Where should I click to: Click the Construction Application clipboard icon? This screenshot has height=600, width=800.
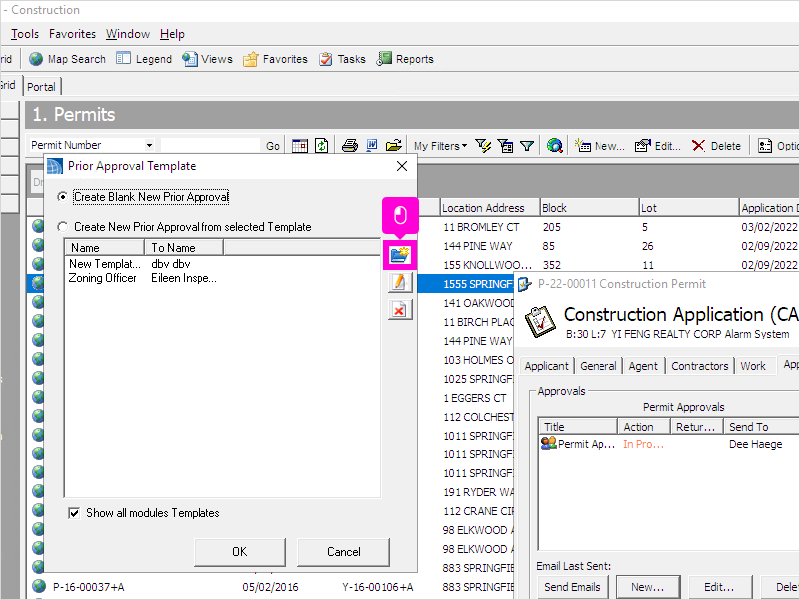(x=540, y=321)
